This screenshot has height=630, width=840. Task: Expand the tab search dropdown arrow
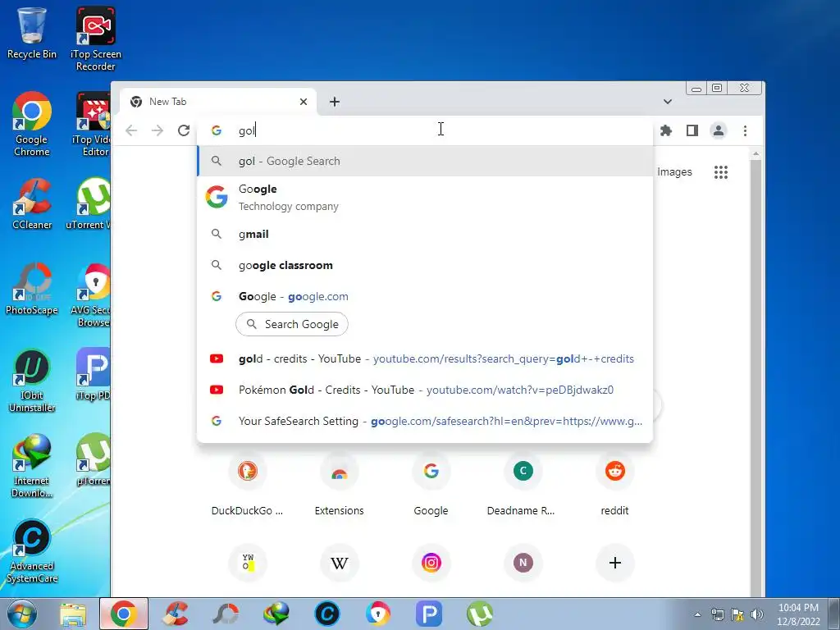click(x=668, y=101)
